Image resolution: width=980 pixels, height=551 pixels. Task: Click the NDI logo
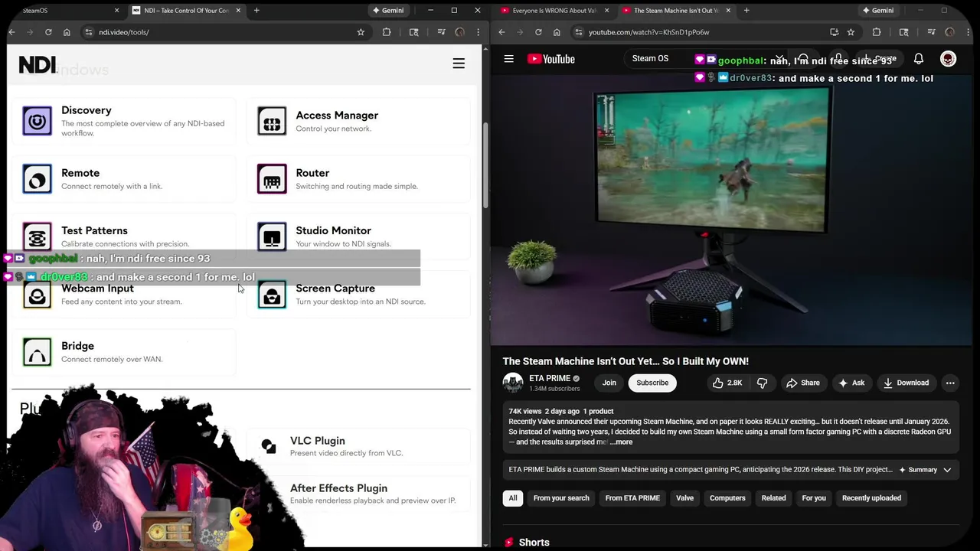pyautogui.click(x=37, y=65)
